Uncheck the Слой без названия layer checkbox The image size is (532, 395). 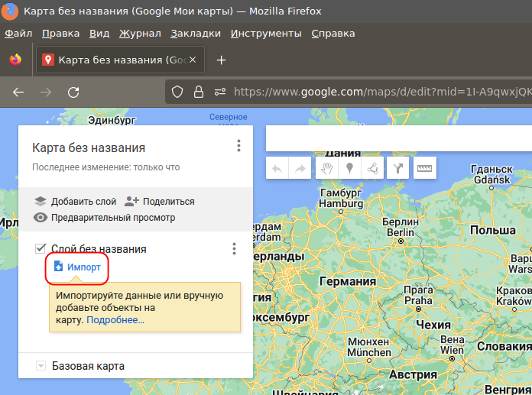coord(41,248)
